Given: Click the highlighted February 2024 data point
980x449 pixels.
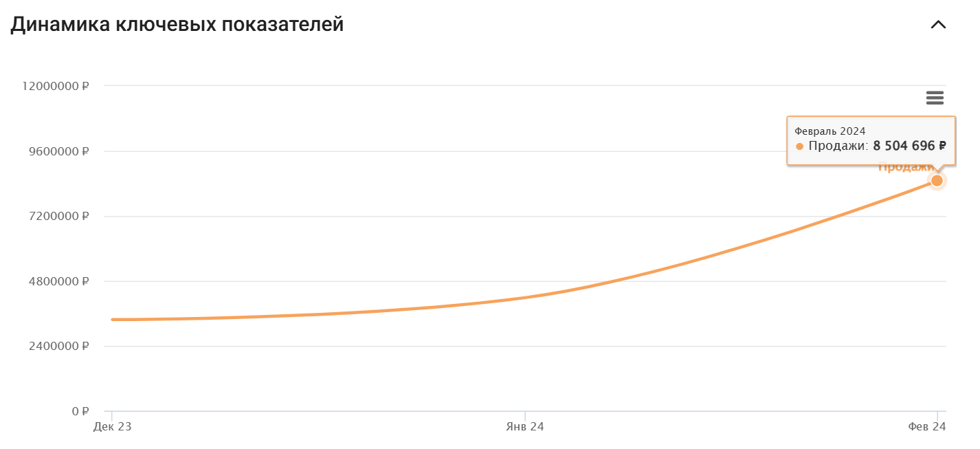Looking at the screenshot, I should (937, 180).
